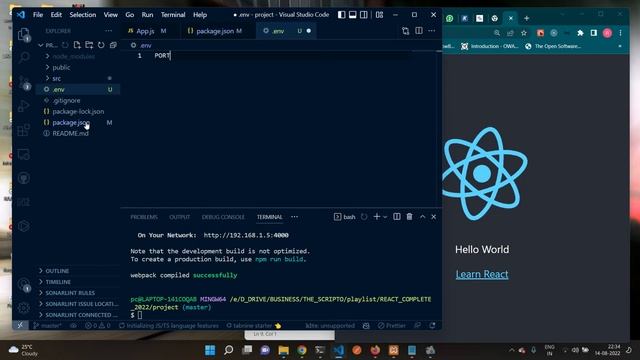Click Windows Start button on taskbar
This screenshot has width=640, height=360.
[x=210, y=350]
